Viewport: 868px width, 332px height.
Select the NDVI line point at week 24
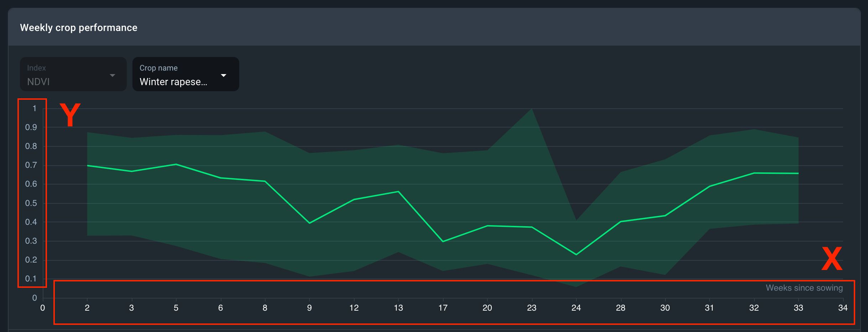tap(576, 254)
